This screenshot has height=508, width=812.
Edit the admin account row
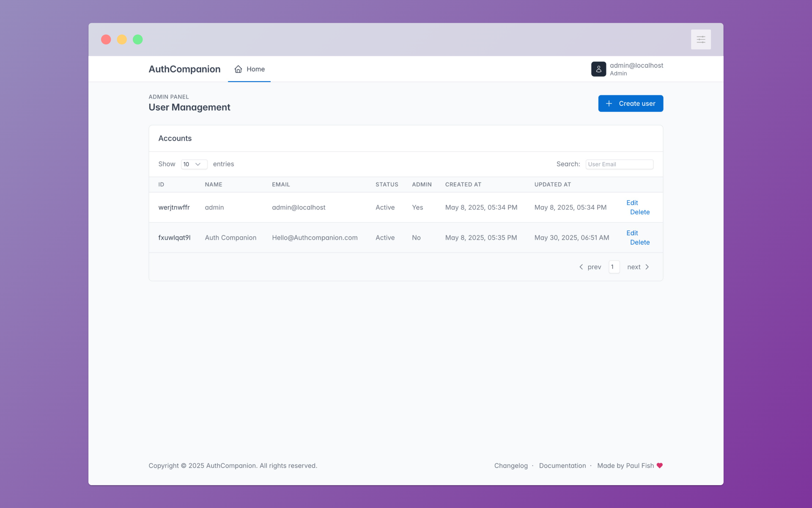632,203
